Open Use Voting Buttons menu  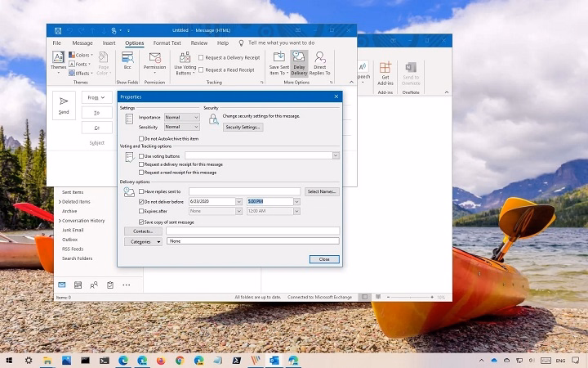click(x=185, y=63)
